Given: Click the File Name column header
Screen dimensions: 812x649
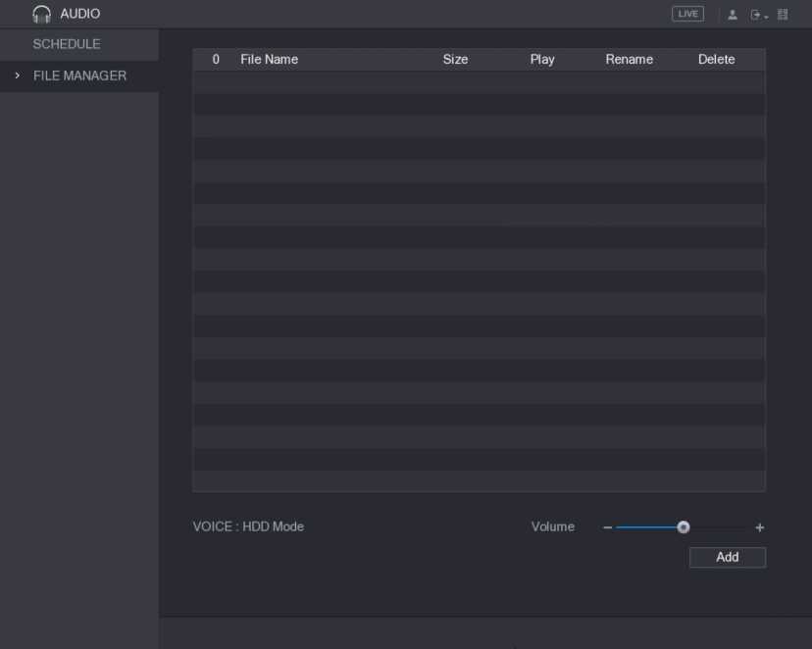Looking at the screenshot, I should pos(270,60).
